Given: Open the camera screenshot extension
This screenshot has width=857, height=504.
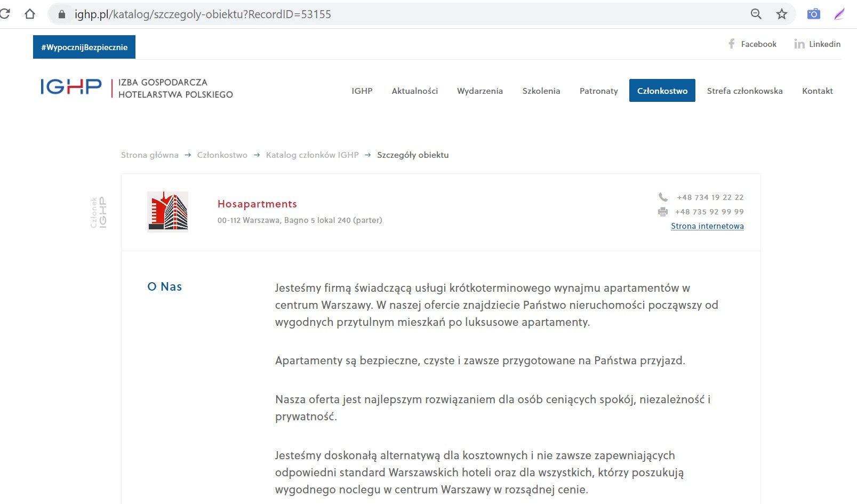Looking at the screenshot, I should click(813, 14).
